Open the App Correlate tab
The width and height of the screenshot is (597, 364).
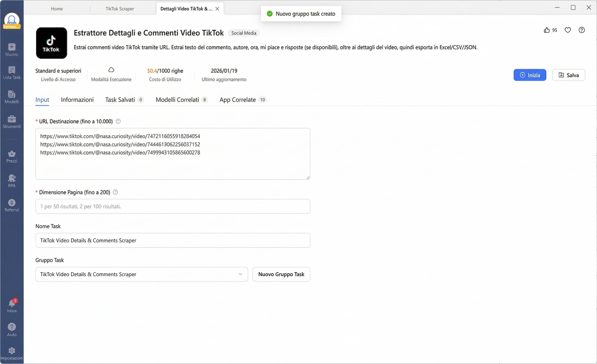point(238,100)
